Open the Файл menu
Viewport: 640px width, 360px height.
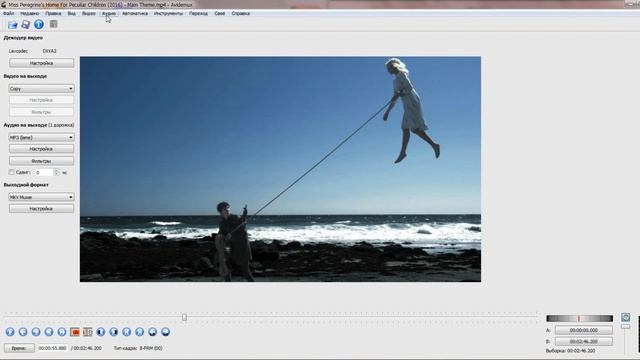(8, 13)
